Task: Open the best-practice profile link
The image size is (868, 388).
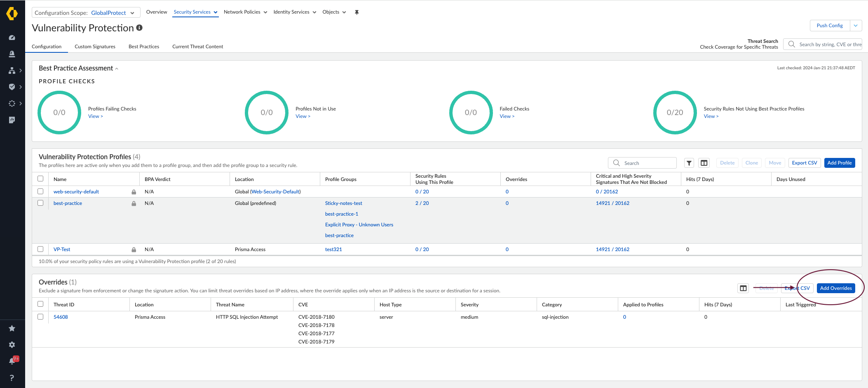Action: tap(68, 203)
